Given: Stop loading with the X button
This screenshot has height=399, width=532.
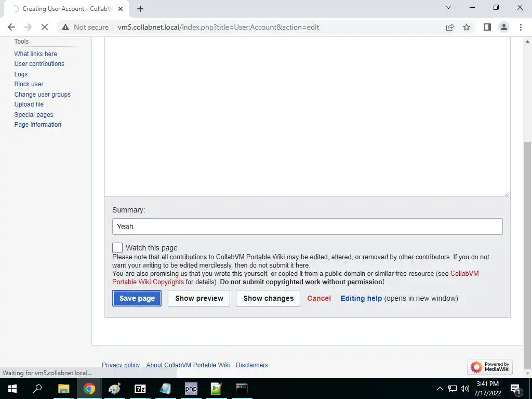Looking at the screenshot, I should pos(45,27).
